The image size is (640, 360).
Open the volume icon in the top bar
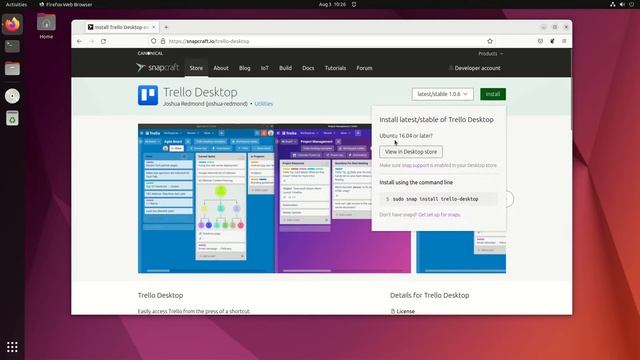(622, 4)
